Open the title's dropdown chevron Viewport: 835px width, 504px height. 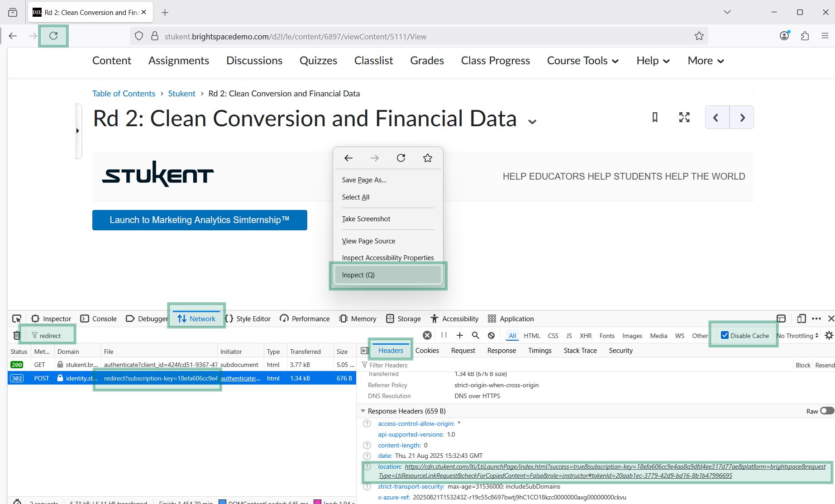tap(532, 122)
